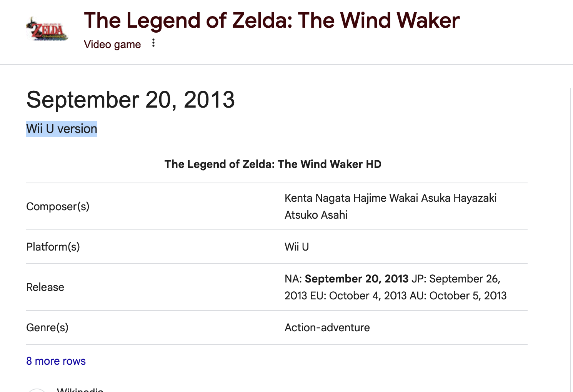Click the vertical scrollbar on the right
Screen dimensions: 573x392
(x=571, y=231)
